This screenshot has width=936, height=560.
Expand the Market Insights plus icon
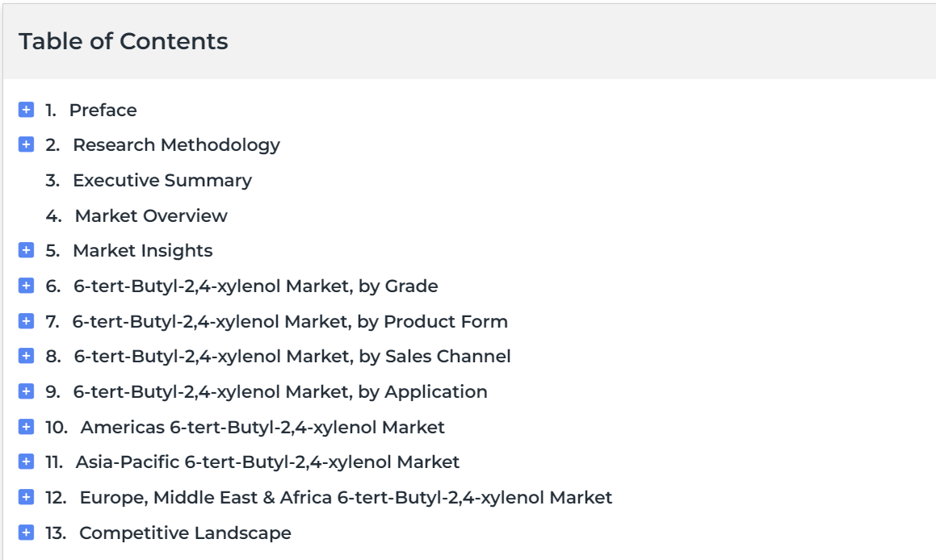(27, 250)
